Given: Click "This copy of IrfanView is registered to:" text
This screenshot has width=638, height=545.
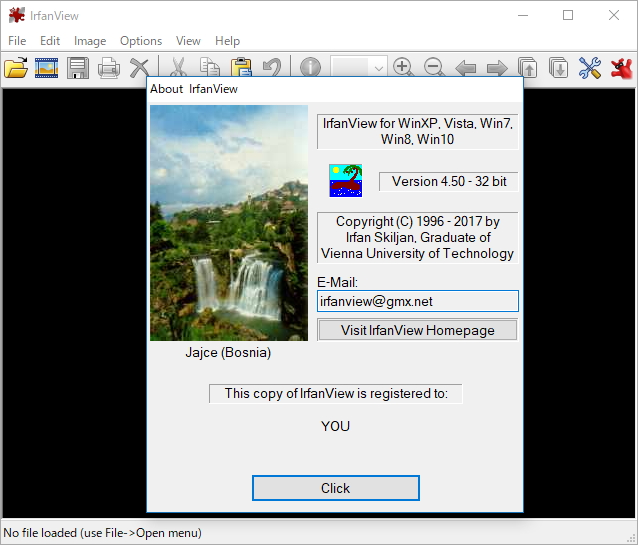Looking at the screenshot, I should coord(336,394).
